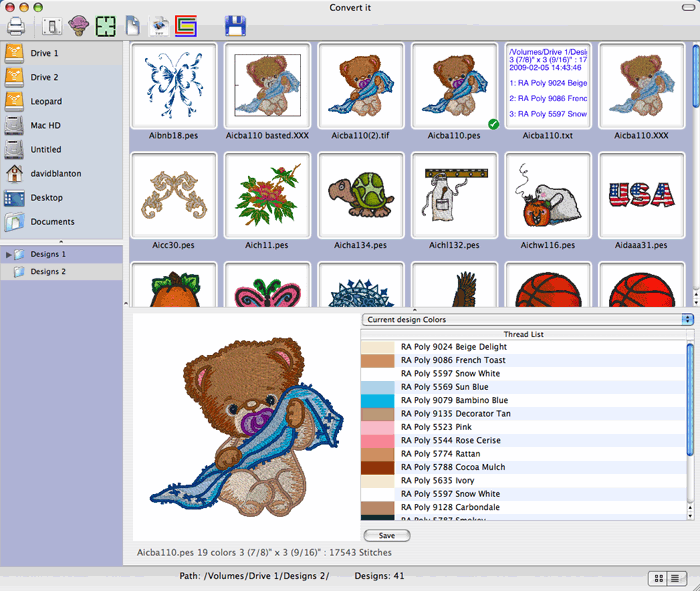Select the Aich11.pes flower thumbnail
This screenshot has width=700, height=591.
pos(267,196)
